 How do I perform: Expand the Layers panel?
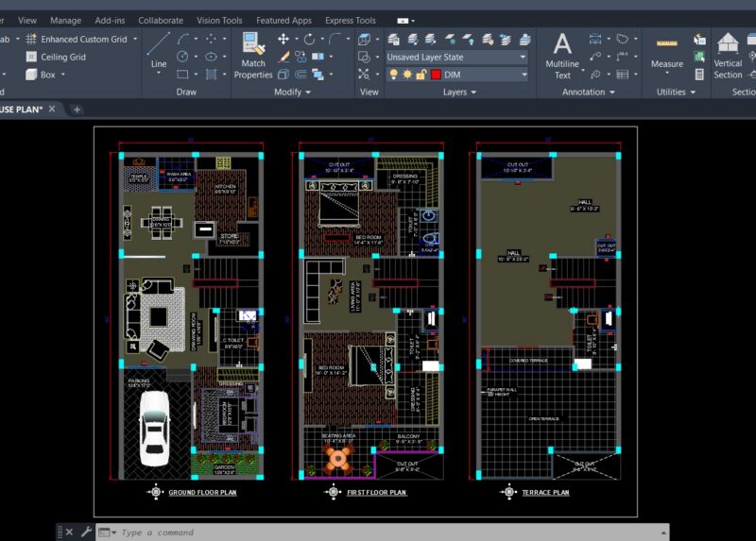tap(459, 92)
